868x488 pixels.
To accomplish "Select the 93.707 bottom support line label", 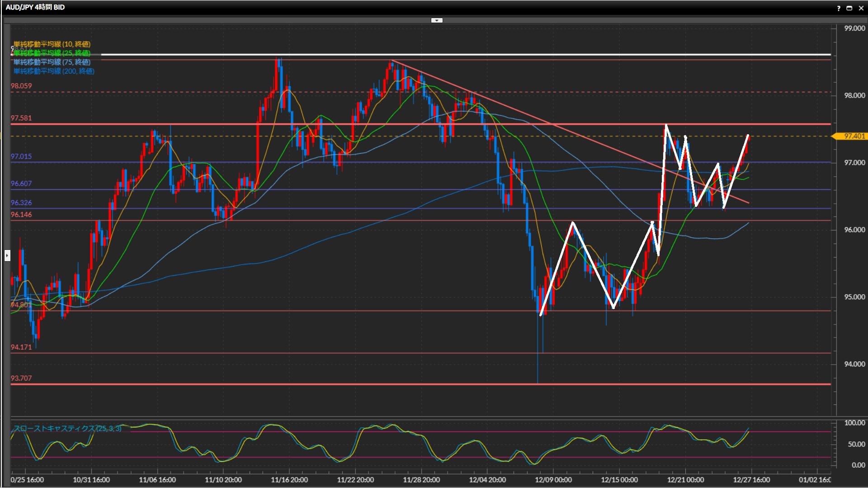I will [x=21, y=378].
